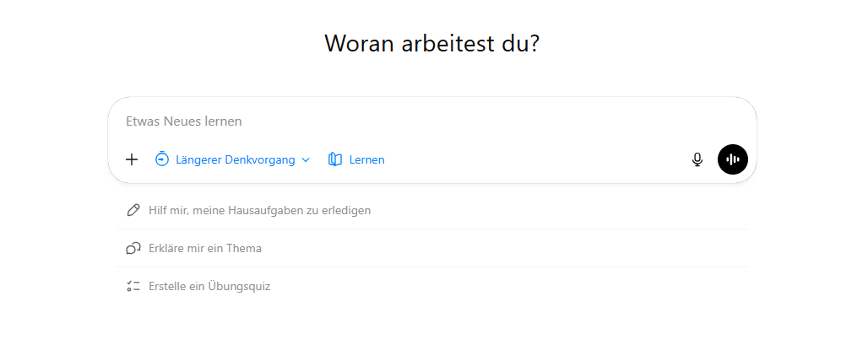The width and height of the screenshot is (868, 361).
Task: Expand the chevron next to Längerer Denkvorgang
Action: pyautogui.click(x=306, y=159)
